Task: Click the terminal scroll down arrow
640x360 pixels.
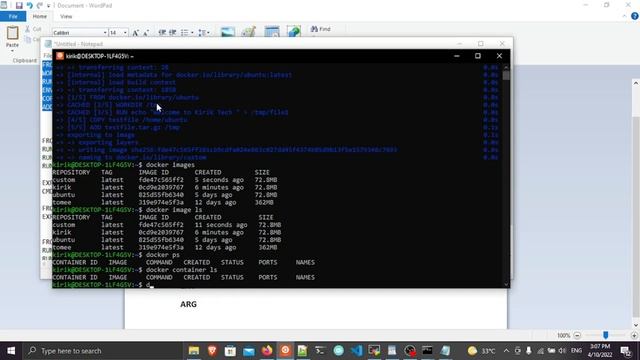Action: 506,284
